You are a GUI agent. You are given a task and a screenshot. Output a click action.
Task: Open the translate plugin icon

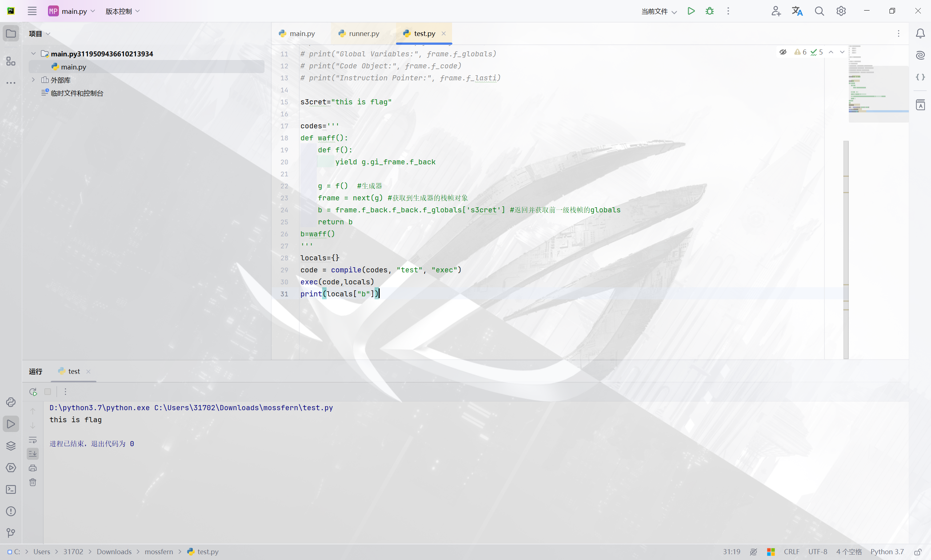click(797, 11)
